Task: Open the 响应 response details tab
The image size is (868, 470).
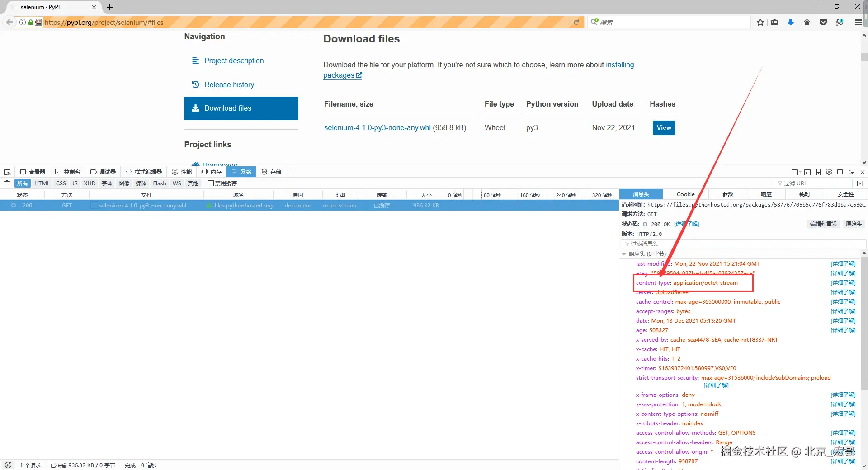Action: tap(766, 194)
